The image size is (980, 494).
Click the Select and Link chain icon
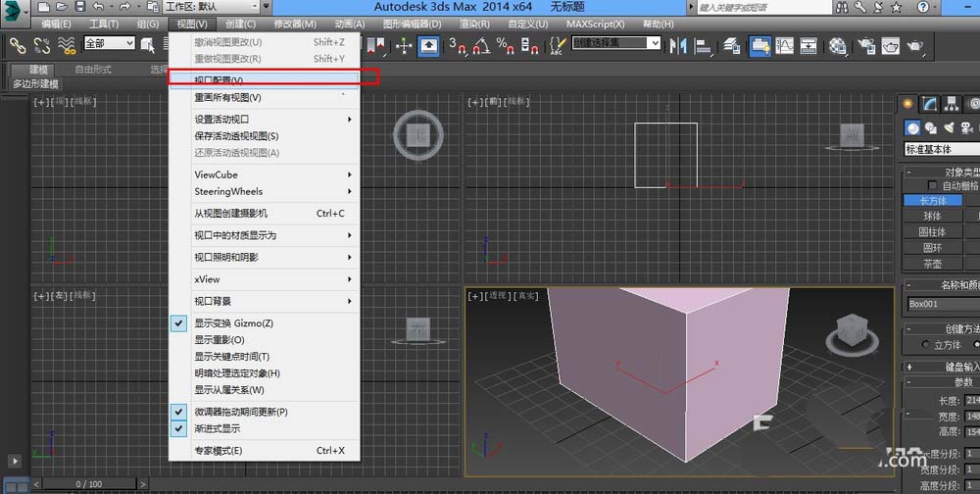point(17,45)
